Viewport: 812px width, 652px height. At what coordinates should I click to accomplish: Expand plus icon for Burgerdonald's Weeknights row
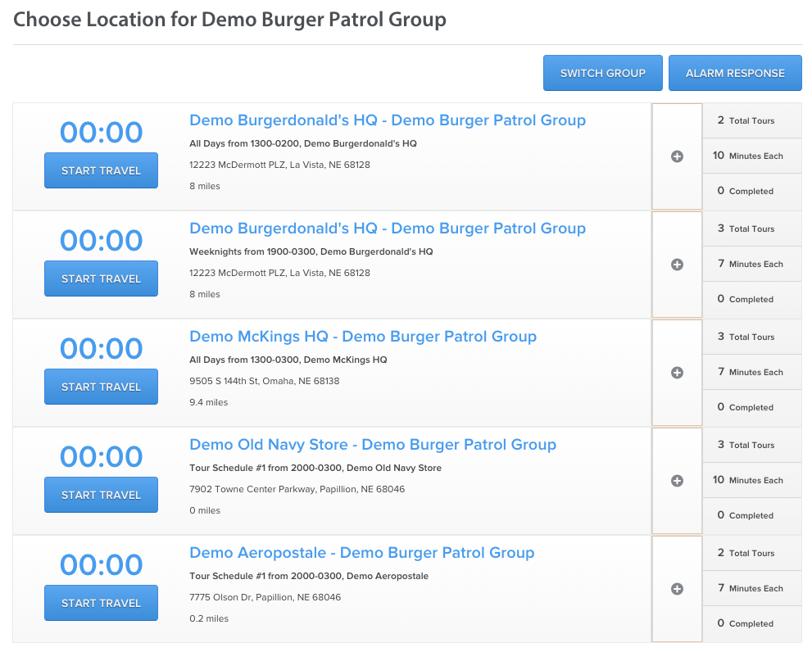(x=677, y=265)
